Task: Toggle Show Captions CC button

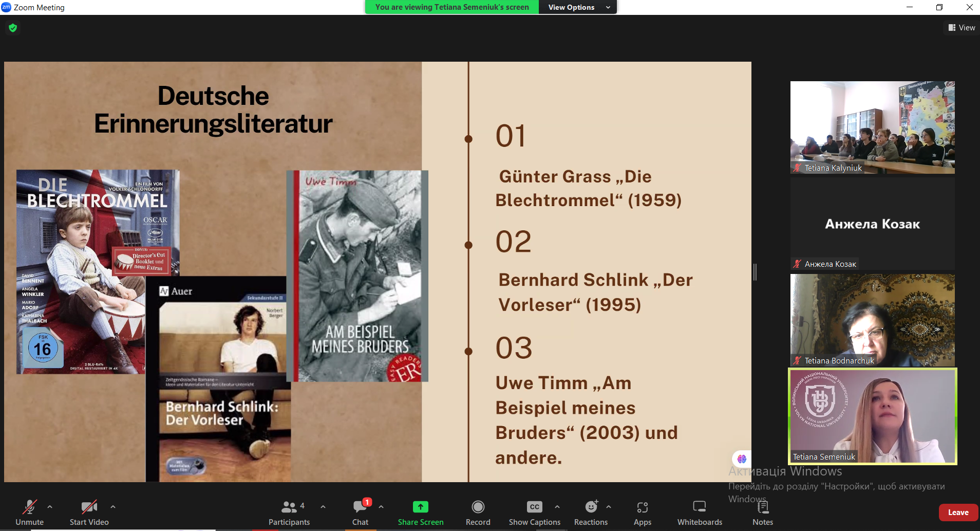Action: click(534, 512)
